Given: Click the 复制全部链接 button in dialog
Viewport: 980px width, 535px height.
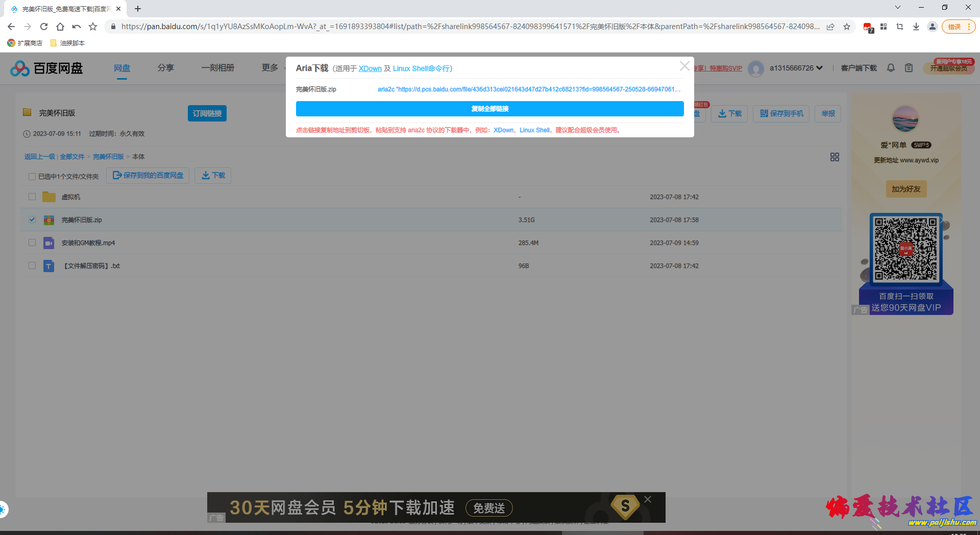Looking at the screenshot, I should click(489, 108).
